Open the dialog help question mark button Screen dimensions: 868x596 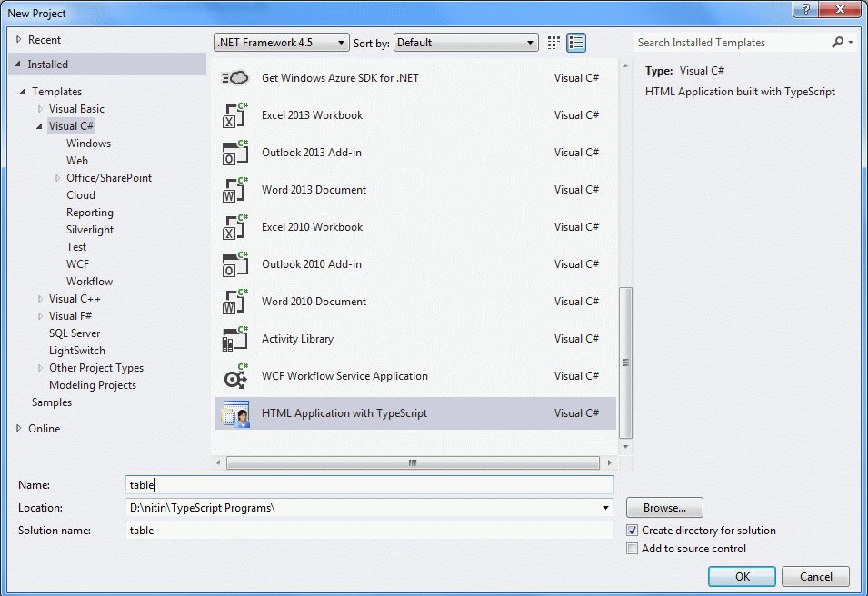[806, 9]
